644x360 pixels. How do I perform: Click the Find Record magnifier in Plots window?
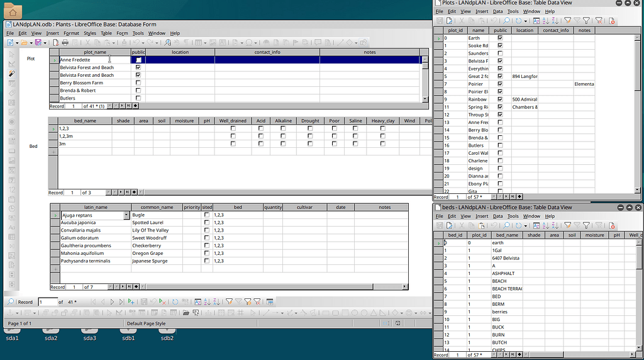[507, 21]
